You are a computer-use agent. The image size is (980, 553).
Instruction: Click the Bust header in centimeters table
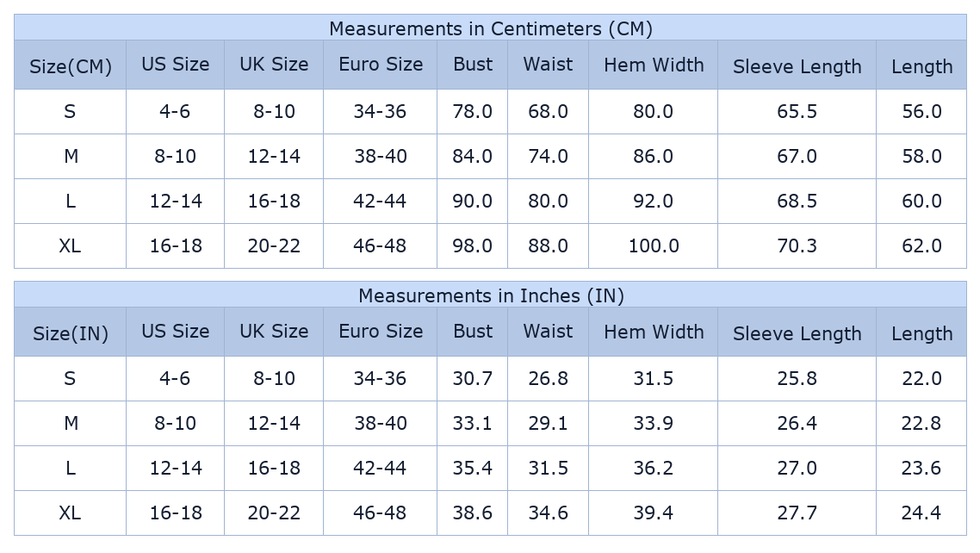click(x=473, y=65)
